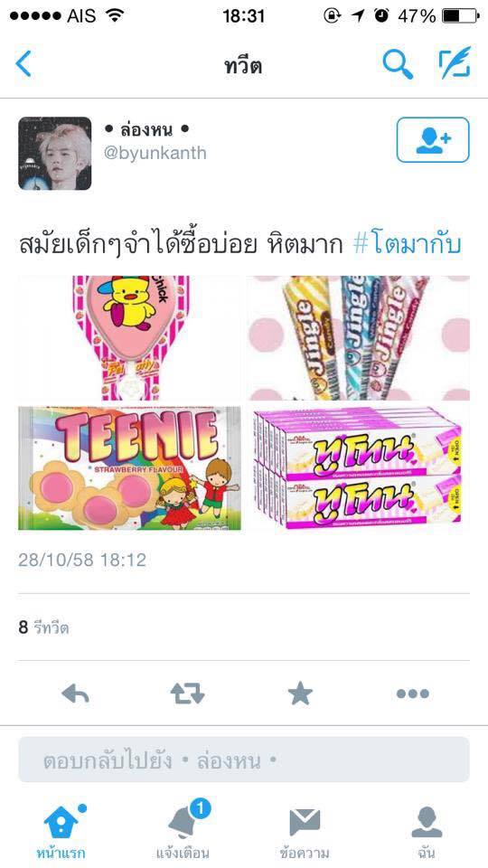
Task: Favorite the tweet with star icon
Action: pos(300,693)
